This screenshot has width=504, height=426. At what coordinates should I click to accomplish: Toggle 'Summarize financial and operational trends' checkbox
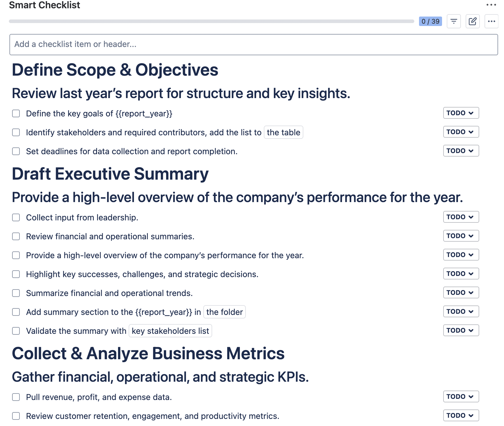[x=16, y=293]
